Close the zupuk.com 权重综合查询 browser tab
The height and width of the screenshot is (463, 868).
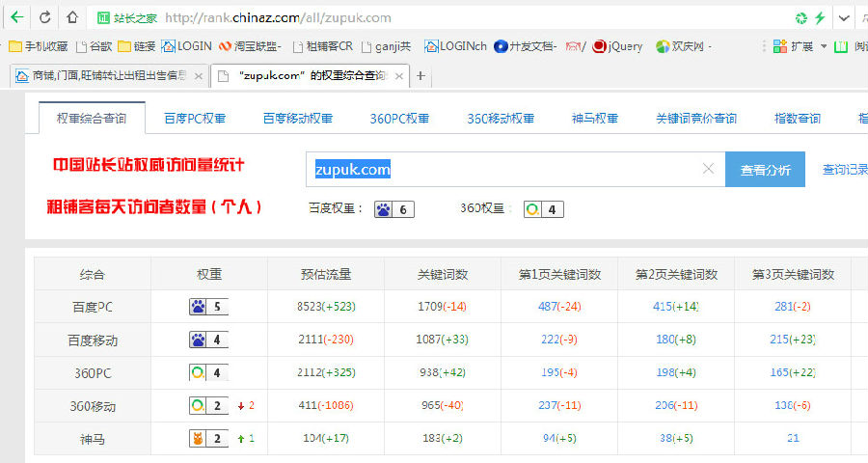click(x=398, y=76)
